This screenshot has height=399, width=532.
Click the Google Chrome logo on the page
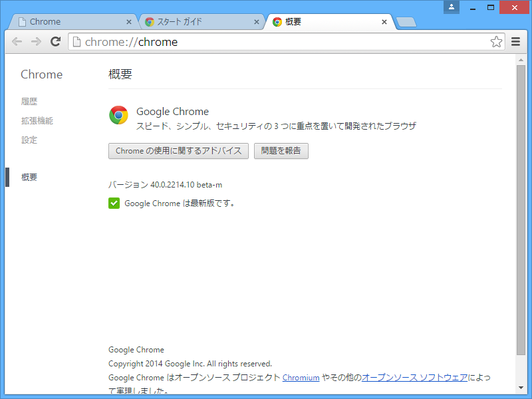coord(118,115)
